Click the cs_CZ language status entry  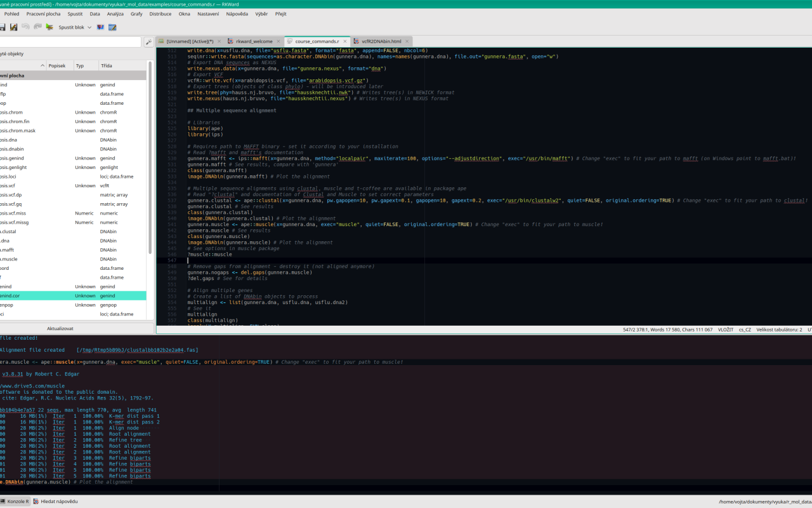[745, 330]
